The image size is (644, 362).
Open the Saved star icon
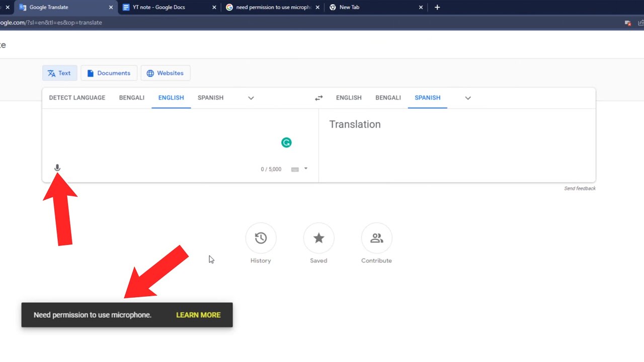[x=318, y=238]
